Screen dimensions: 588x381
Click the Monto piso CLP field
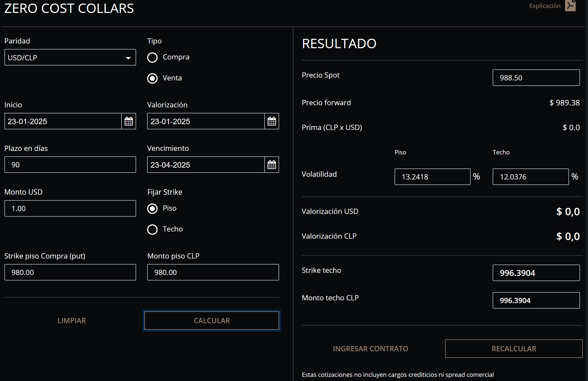213,272
